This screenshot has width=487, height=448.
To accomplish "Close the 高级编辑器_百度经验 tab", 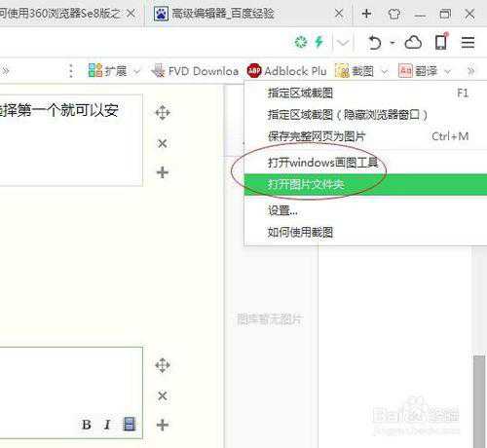I will [x=339, y=14].
